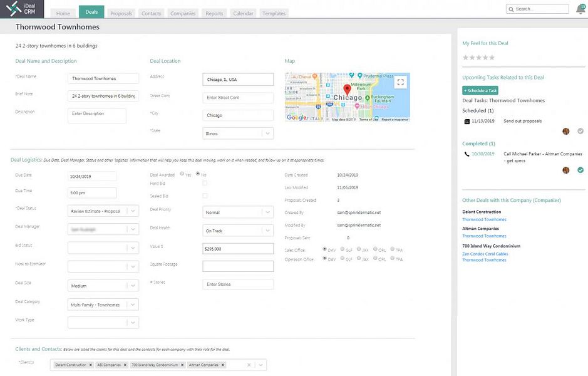588x376 pixels.
Task: Switch to the Reports tab
Action: [214, 13]
